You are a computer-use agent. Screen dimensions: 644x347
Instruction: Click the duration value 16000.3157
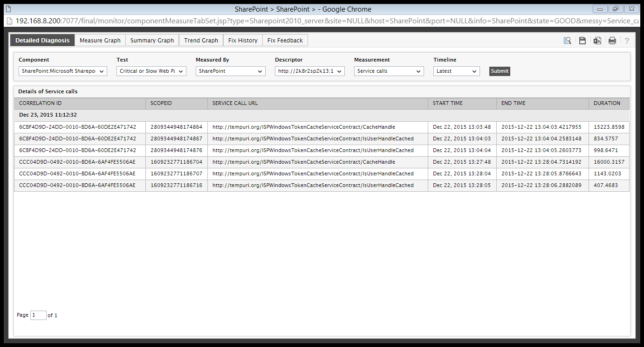click(x=609, y=162)
